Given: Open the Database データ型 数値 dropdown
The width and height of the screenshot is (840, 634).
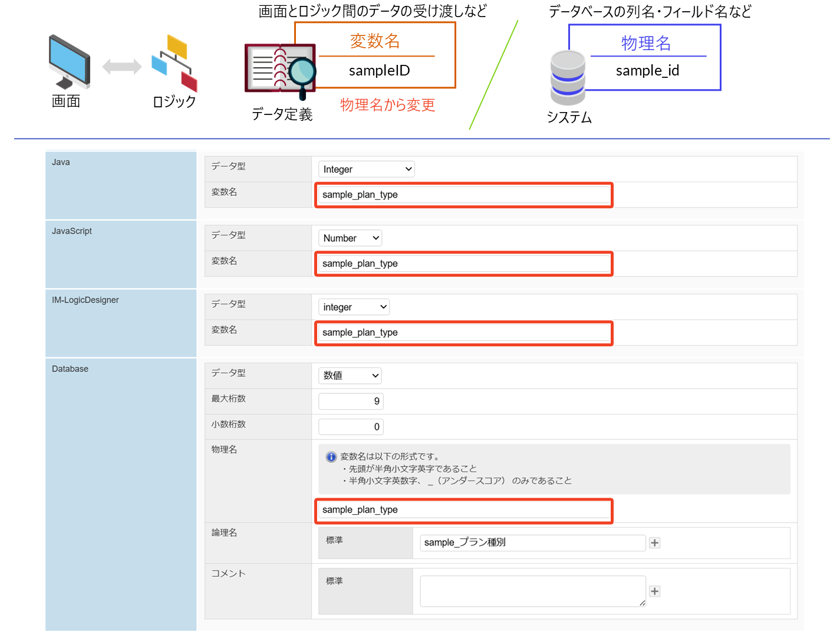Looking at the screenshot, I should pyautogui.click(x=350, y=376).
